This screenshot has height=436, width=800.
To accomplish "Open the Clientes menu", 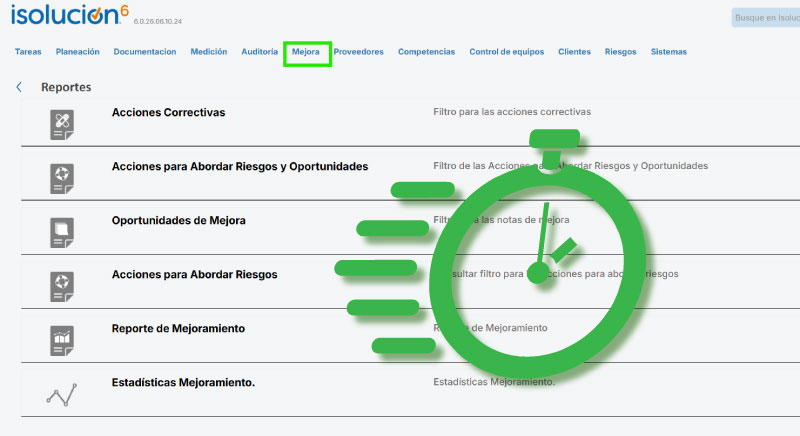I will pos(574,52).
